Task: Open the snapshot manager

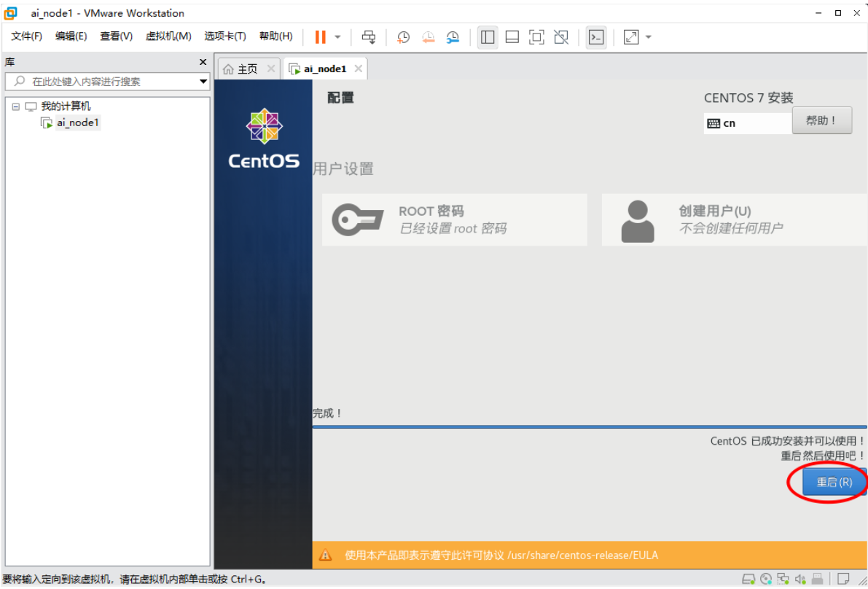Action: (x=453, y=36)
